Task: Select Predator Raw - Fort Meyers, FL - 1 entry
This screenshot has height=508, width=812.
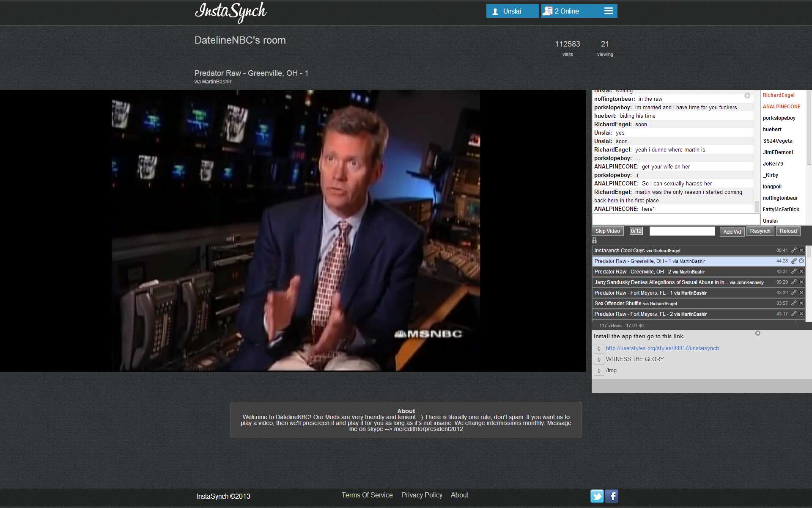Action: [698, 293]
